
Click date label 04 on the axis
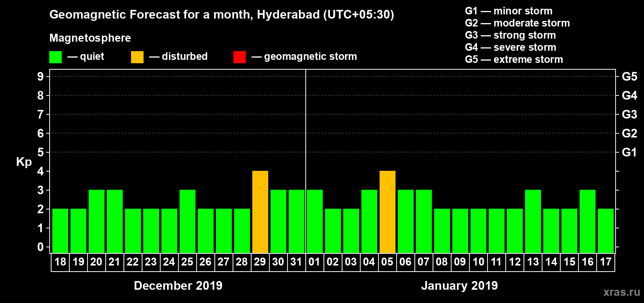(369, 262)
